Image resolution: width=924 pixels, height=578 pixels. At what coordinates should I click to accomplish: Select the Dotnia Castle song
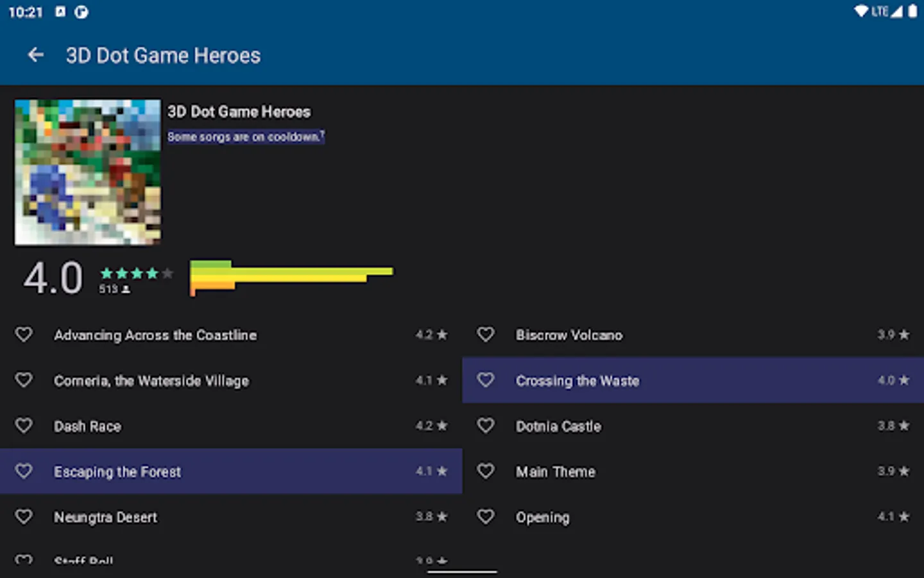click(x=693, y=426)
